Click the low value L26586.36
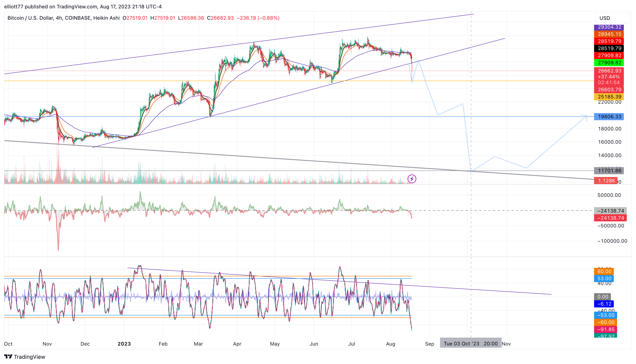 [x=191, y=18]
